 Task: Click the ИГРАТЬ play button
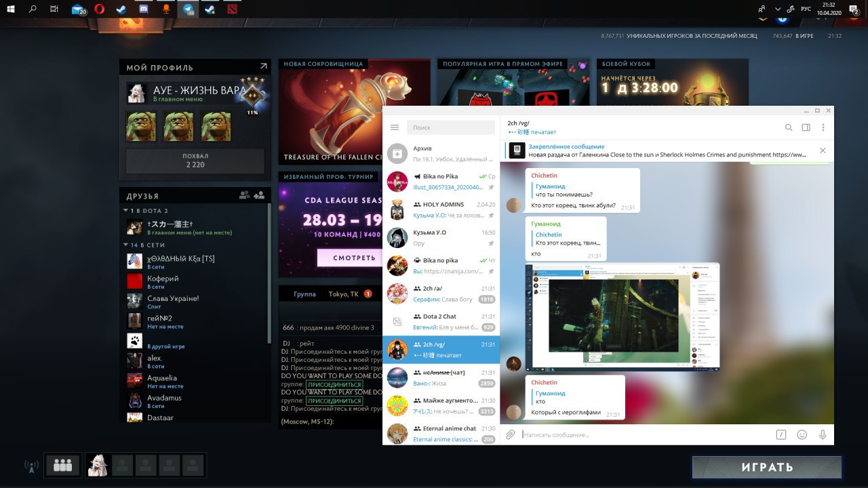(x=767, y=467)
